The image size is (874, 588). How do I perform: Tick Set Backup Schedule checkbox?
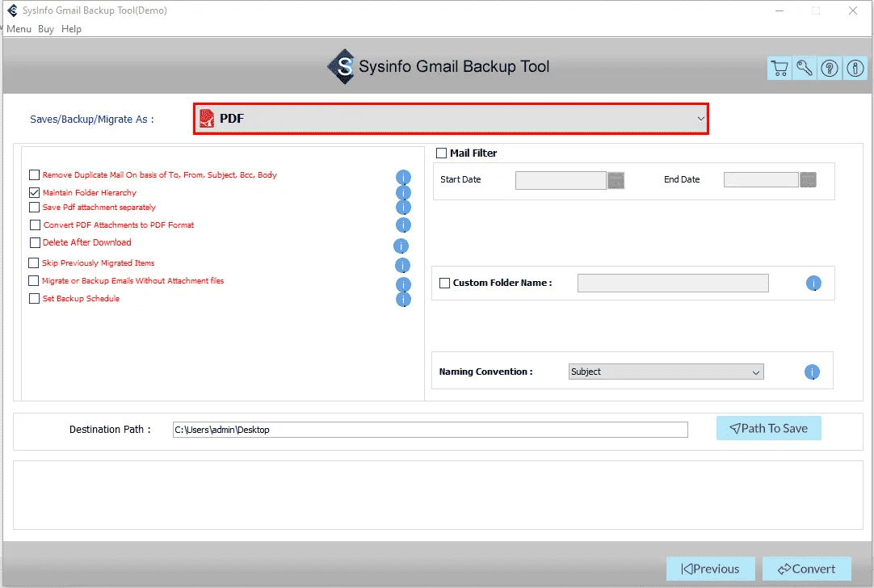click(x=34, y=298)
